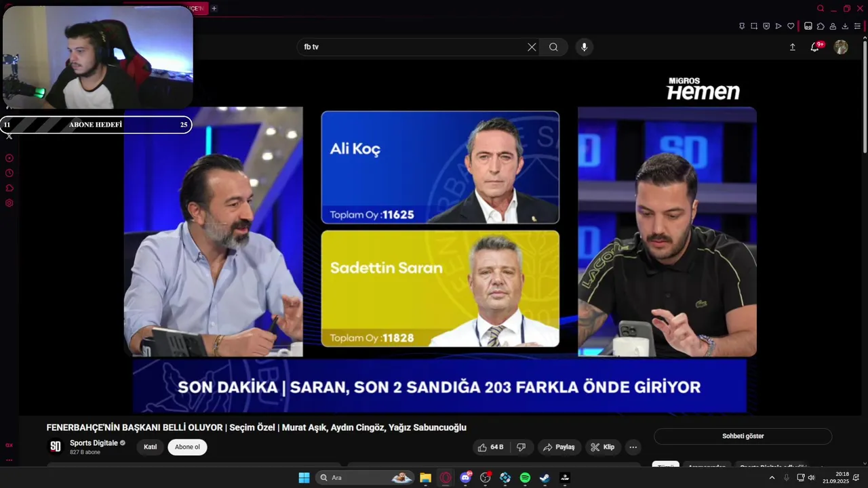Screen dimensions: 868x488
Task: Open the GX sidebar icon at bottom
Action: (x=9, y=445)
